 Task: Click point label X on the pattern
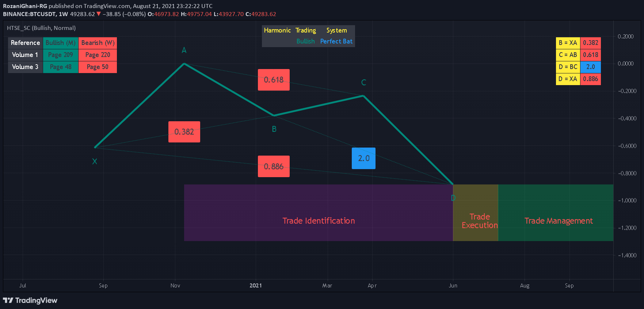(x=95, y=161)
